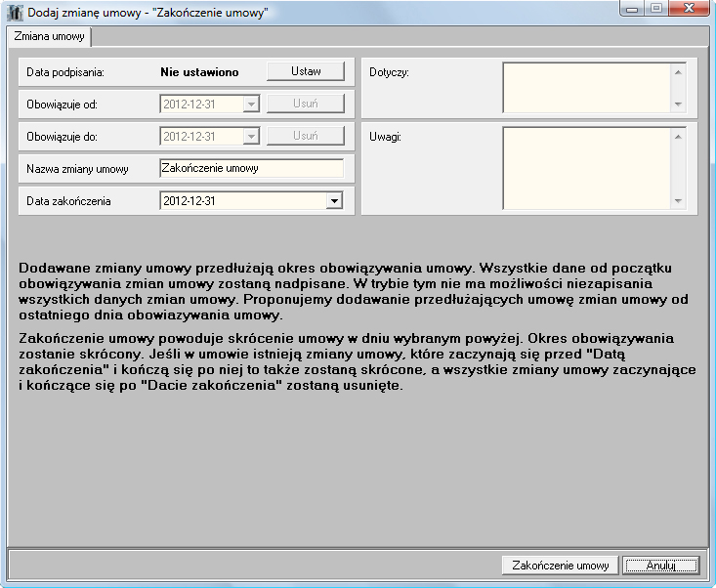The image size is (716, 588).
Task: Click into the Nazwa zmiany umowy field
Action: click(x=252, y=168)
